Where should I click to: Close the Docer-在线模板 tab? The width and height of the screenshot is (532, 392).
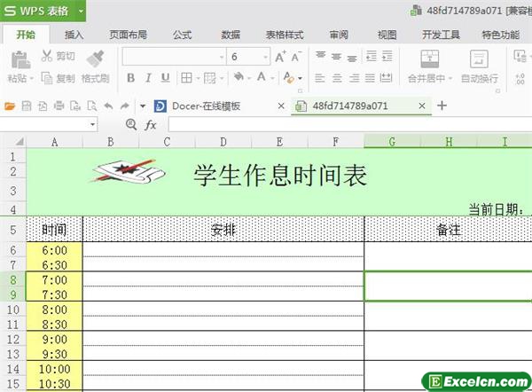pyautogui.click(x=281, y=106)
